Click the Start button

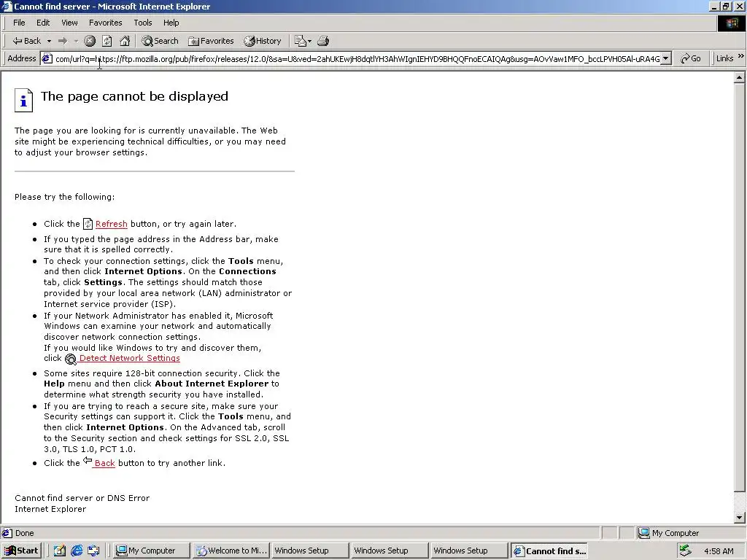pos(21,551)
